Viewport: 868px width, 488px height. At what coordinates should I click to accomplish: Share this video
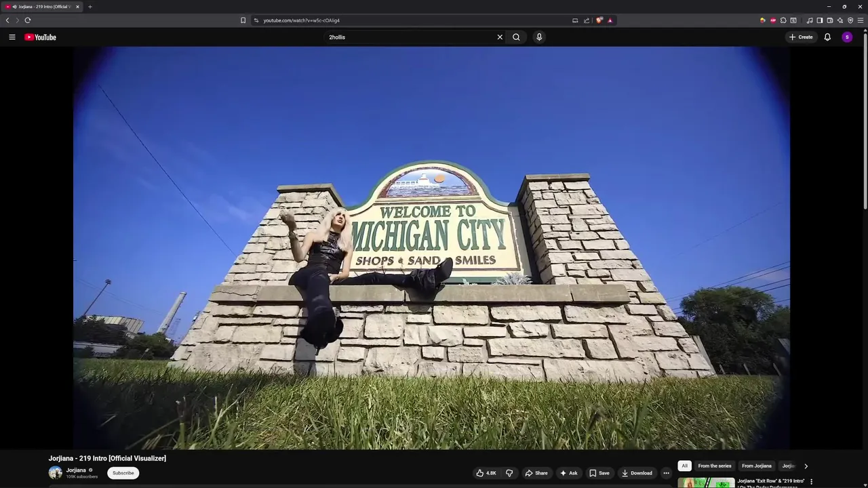pos(536,473)
